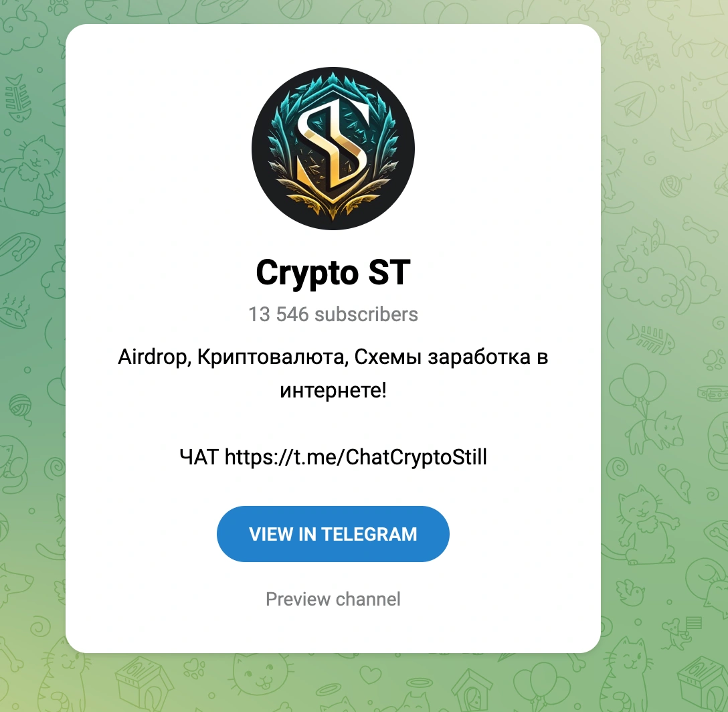The height and width of the screenshot is (712, 728).
Task: Click the bone doodle on right side
Action: pos(700,228)
